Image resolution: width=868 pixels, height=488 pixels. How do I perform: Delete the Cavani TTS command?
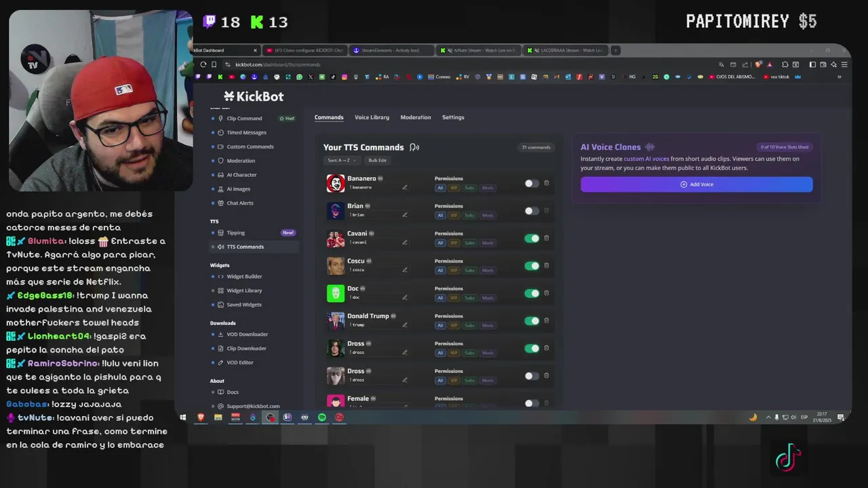point(547,238)
